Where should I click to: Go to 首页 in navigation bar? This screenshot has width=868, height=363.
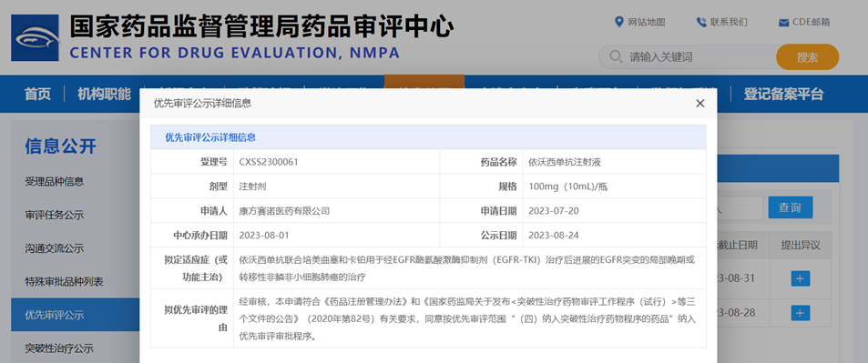pos(37,94)
